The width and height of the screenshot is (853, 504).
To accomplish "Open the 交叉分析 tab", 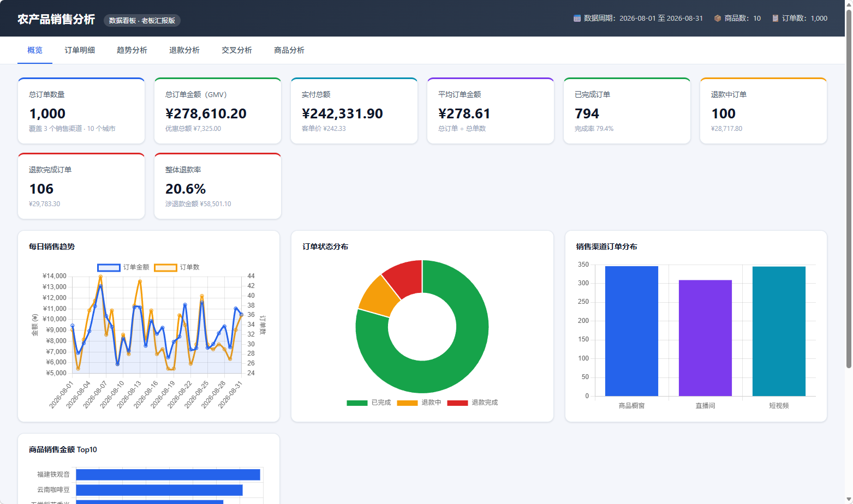I will click(237, 50).
